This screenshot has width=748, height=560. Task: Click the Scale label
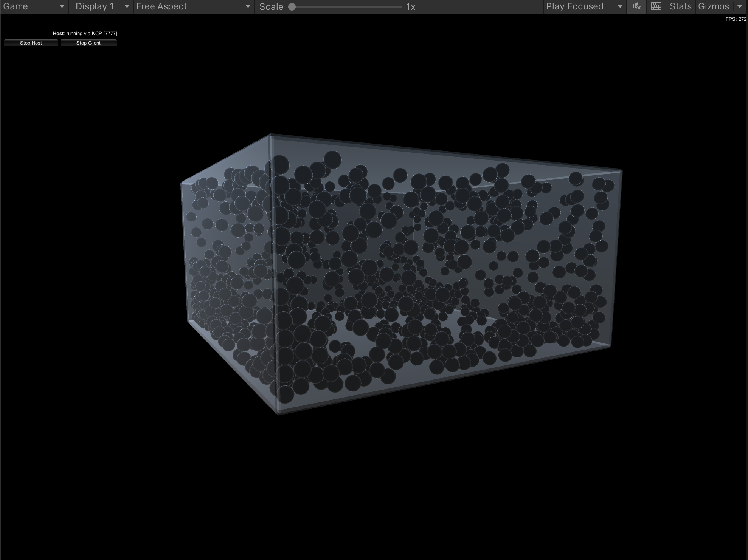pyautogui.click(x=271, y=7)
